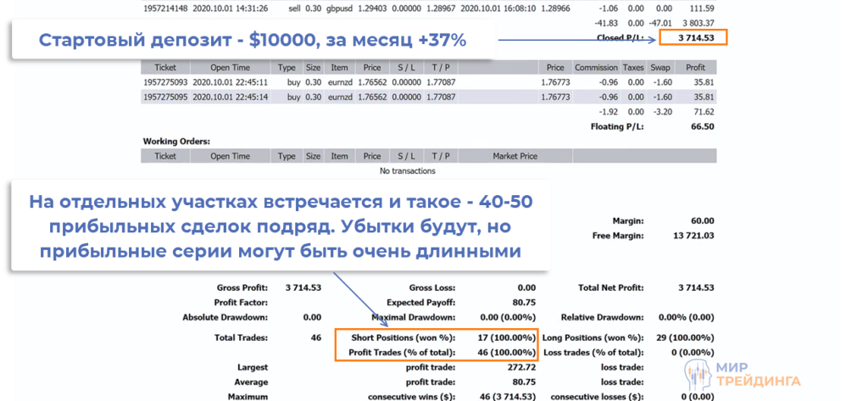Click the Market Price column header
868x401 pixels.
[515, 156]
